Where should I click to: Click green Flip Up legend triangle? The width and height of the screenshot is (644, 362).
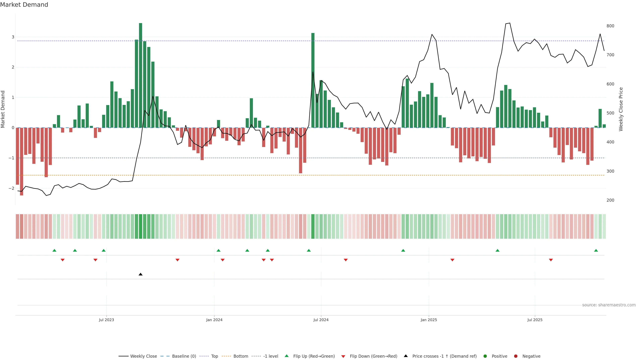pos(287,356)
